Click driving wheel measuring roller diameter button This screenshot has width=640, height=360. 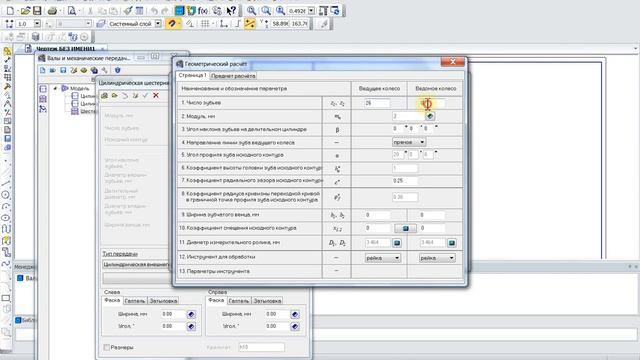click(396, 243)
